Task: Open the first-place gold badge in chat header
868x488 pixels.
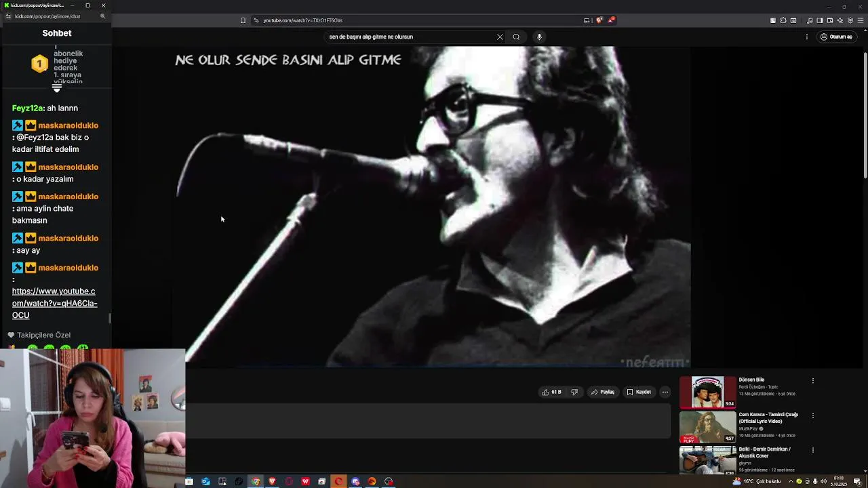Action: (39, 64)
